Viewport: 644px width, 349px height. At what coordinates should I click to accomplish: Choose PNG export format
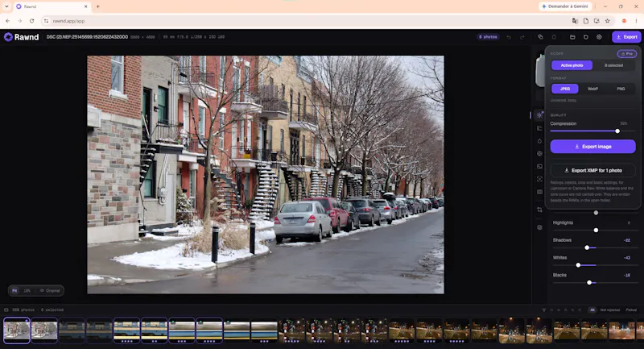pos(621,89)
